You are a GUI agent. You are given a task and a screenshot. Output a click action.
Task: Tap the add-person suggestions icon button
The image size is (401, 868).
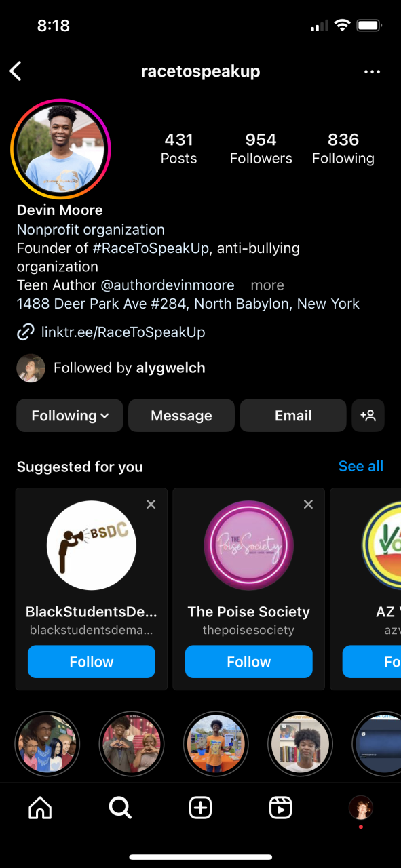click(368, 416)
